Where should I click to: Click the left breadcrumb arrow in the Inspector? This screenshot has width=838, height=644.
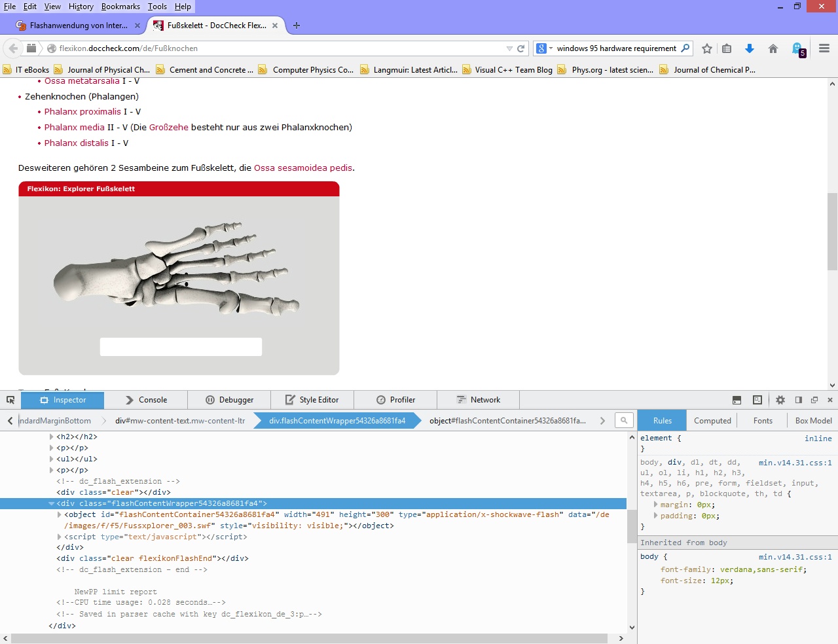click(10, 421)
